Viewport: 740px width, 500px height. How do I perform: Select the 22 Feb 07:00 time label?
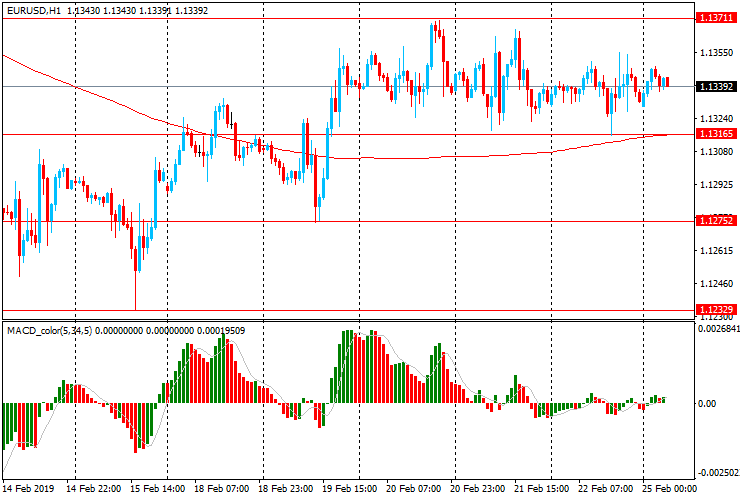(x=606, y=490)
